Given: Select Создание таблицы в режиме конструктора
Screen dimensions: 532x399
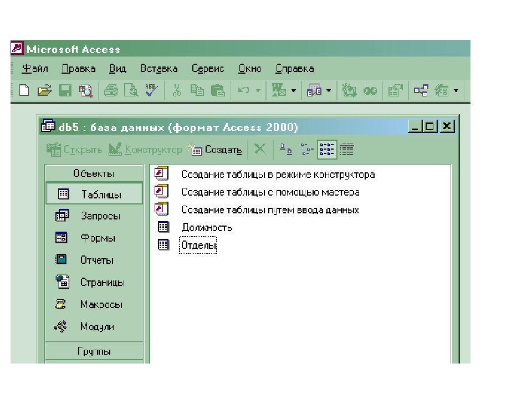Looking at the screenshot, I should click(278, 175).
